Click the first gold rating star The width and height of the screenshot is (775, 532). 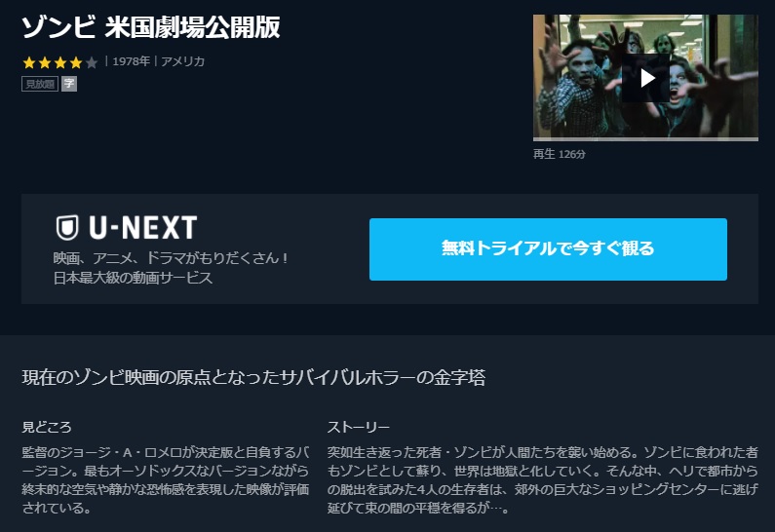[x=29, y=62]
